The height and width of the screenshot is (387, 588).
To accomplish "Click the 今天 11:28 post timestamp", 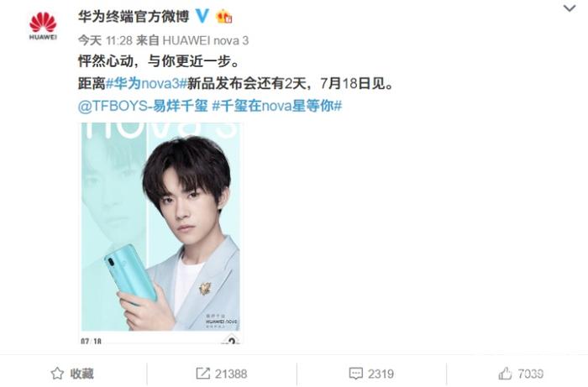I will click(105, 40).
